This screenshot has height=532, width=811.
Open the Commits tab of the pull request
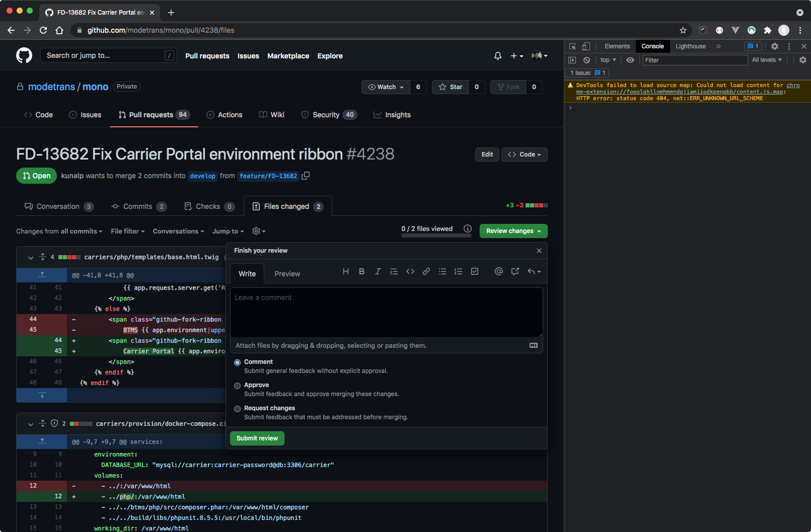coord(138,206)
